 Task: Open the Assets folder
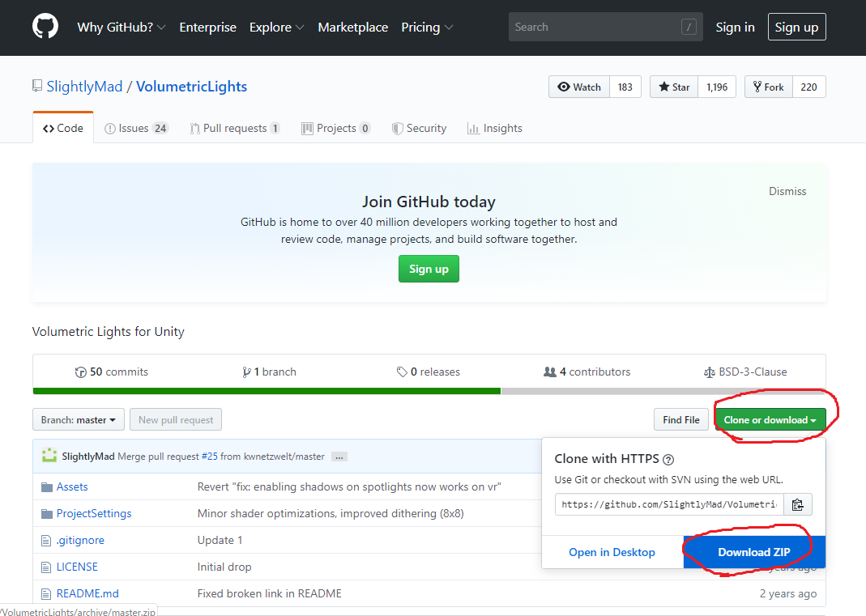click(x=72, y=486)
